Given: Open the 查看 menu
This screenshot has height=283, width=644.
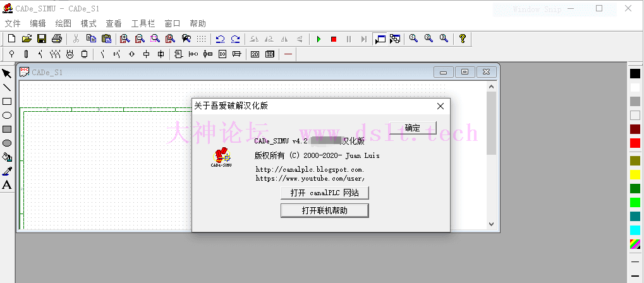Looking at the screenshot, I should pos(114,23).
